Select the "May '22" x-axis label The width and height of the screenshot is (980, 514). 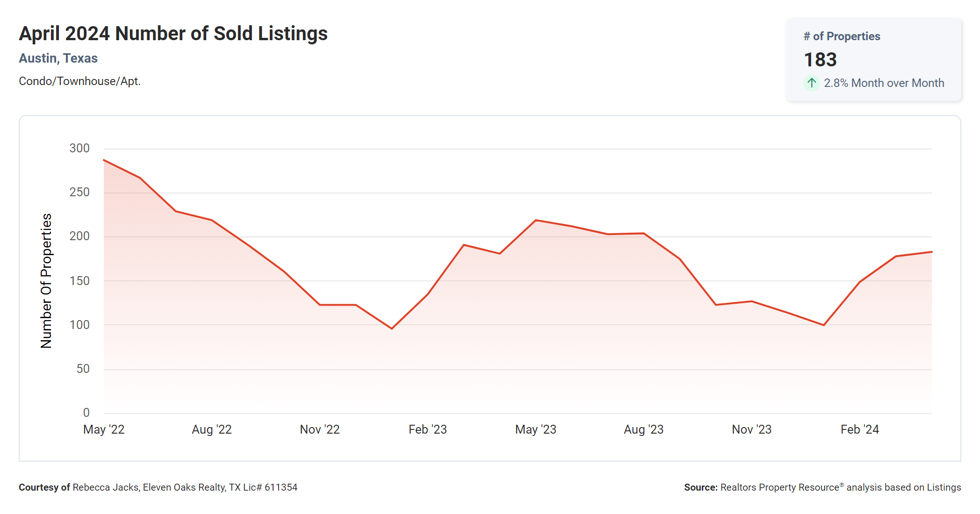(x=104, y=429)
